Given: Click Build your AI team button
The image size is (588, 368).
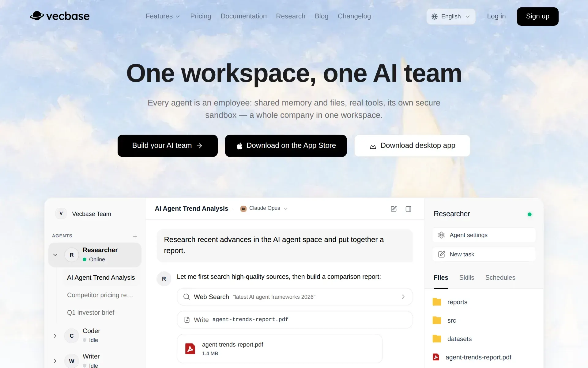Looking at the screenshot, I should [x=168, y=146].
